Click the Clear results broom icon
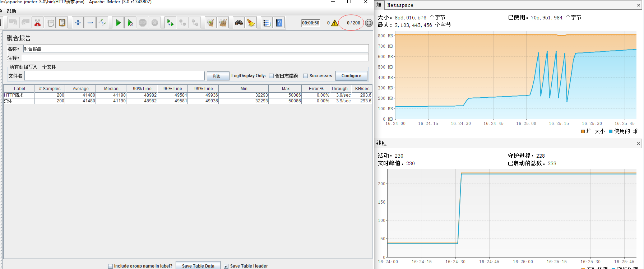The image size is (644, 269). point(210,23)
